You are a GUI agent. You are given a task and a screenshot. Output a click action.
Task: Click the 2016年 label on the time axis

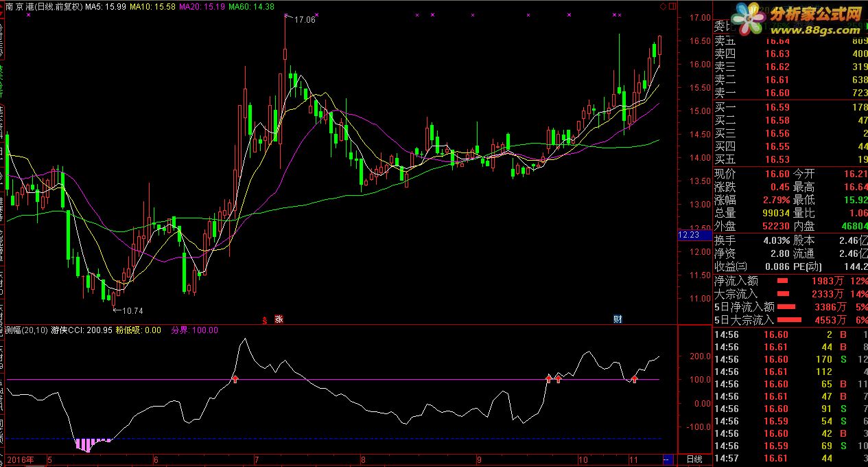pos(20,459)
